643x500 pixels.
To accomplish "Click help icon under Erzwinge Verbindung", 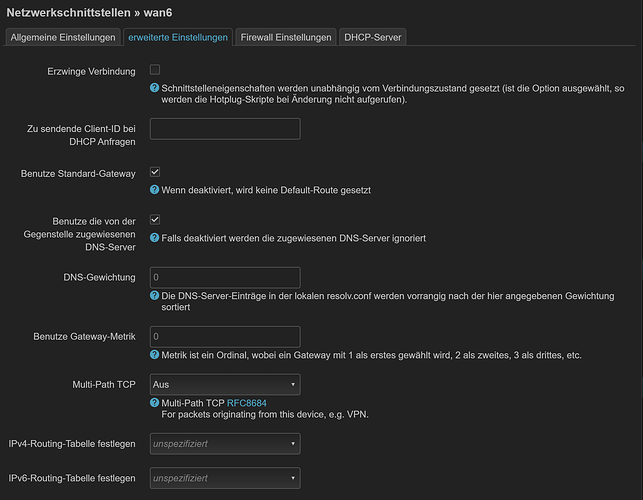I will (154, 89).
